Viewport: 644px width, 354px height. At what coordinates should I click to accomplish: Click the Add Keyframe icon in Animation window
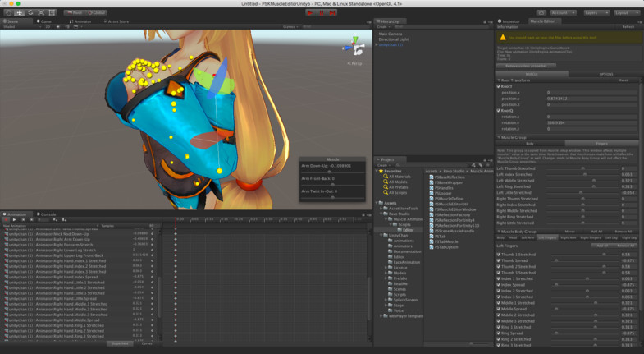click(55, 220)
